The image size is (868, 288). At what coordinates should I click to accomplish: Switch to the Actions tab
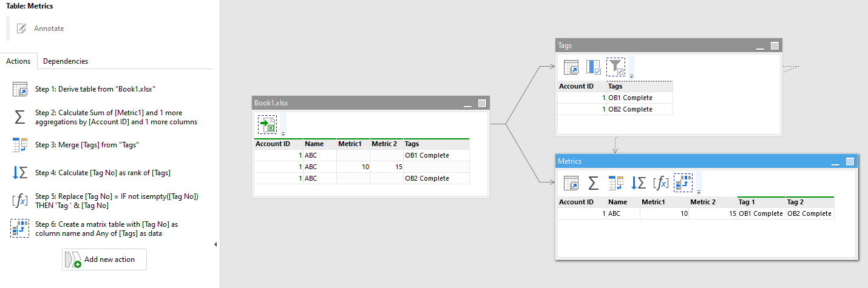pos(18,61)
